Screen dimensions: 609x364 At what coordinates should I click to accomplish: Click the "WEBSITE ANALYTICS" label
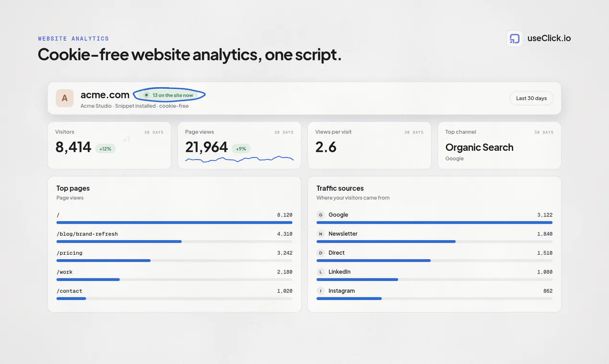coord(73,39)
